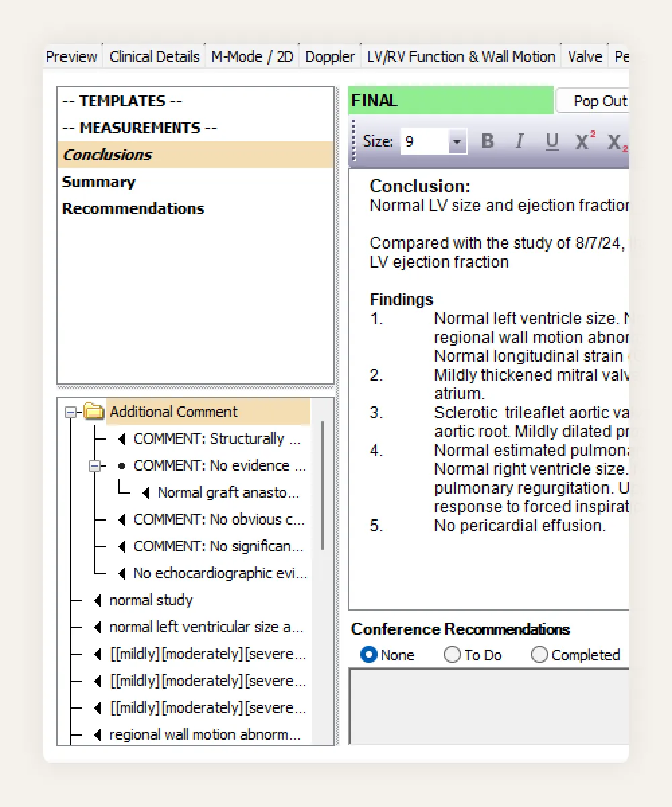Open the Clinical Details tab
The width and height of the screenshot is (672, 807).
155,56
